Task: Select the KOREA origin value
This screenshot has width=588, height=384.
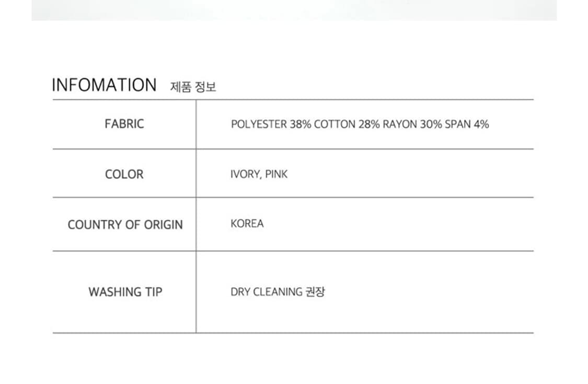Action: pos(247,223)
